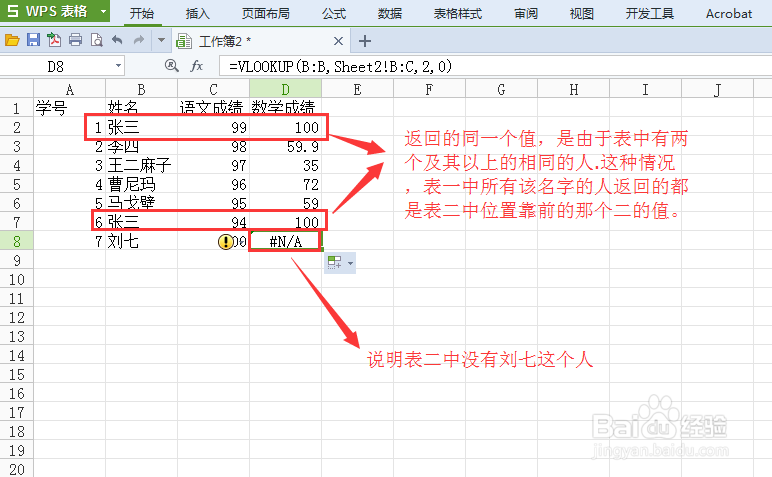Open 表格样式 ribbon tab
772x477 pixels.
[x=457, y=13]
